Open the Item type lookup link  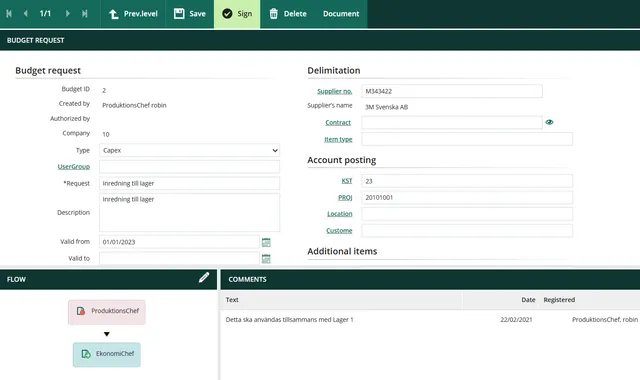(338, 139)
